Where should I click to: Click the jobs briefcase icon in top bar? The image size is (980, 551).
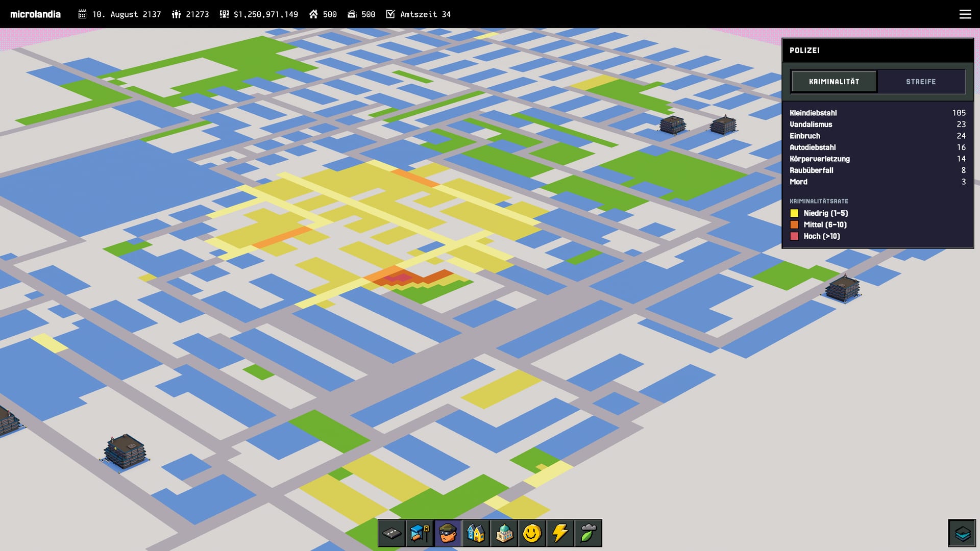point(352,14)
